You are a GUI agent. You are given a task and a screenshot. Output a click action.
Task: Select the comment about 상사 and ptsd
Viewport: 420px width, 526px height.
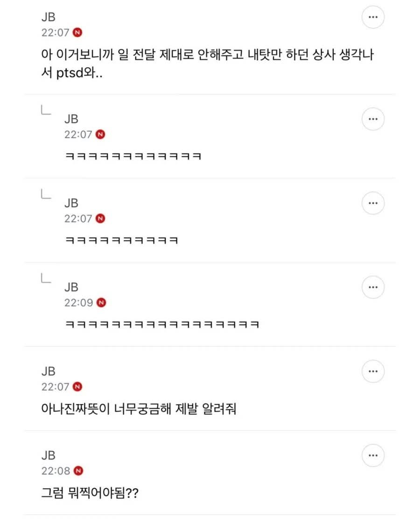(208, 64)
